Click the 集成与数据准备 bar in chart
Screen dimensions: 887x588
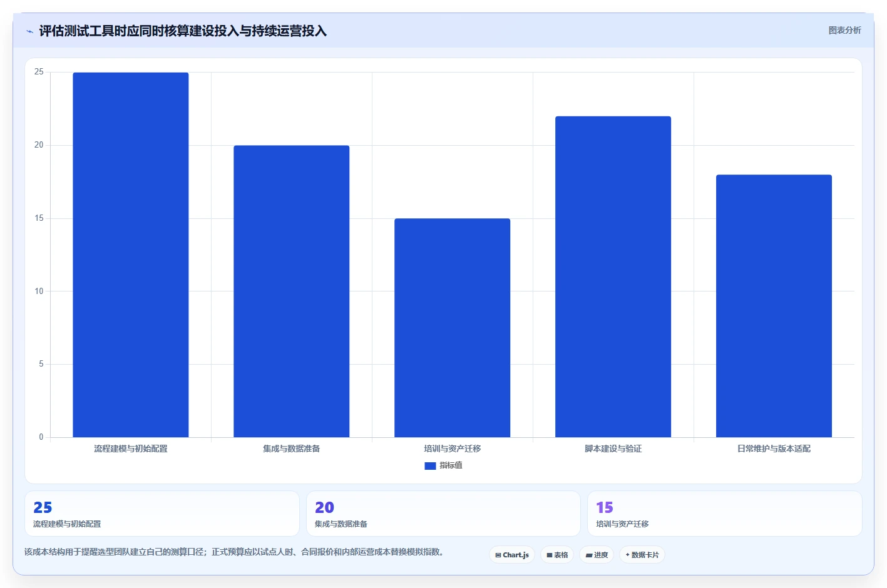coord(292,291)
